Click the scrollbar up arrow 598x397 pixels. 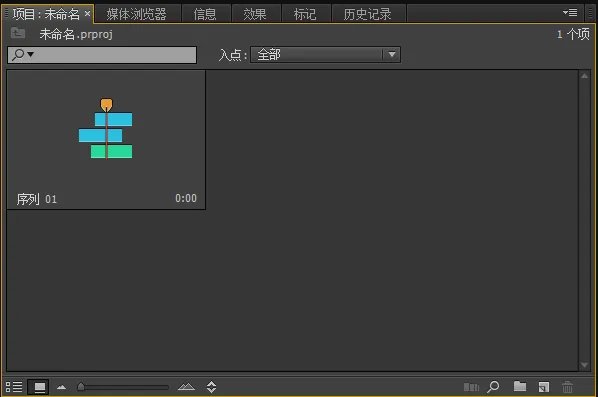[584, 76]
